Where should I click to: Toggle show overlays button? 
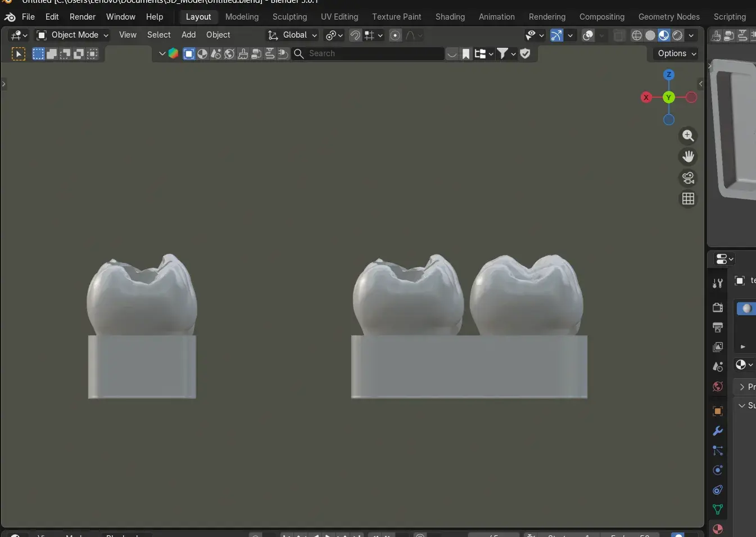coord(588,35)
